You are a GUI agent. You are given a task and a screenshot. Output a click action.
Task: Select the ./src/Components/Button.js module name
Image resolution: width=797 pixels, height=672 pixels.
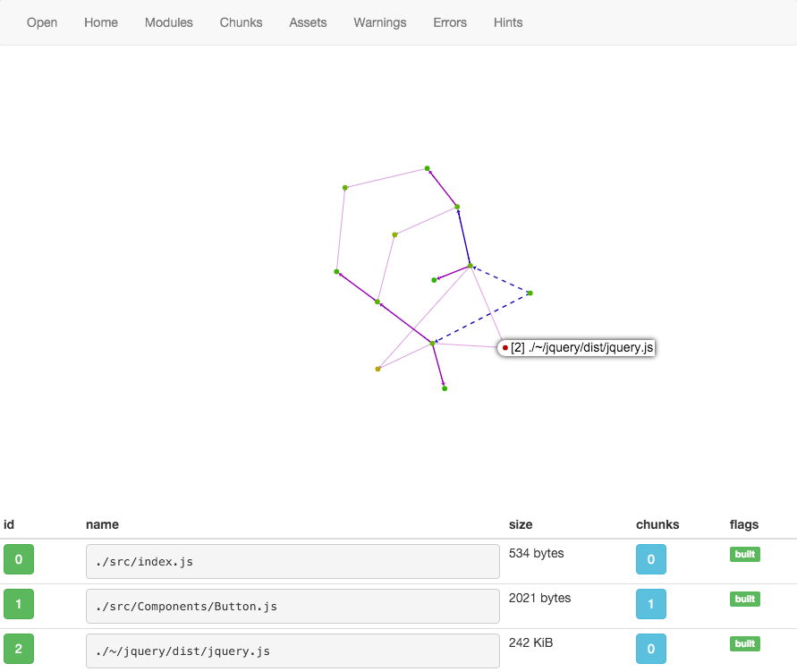pos(293,607)
